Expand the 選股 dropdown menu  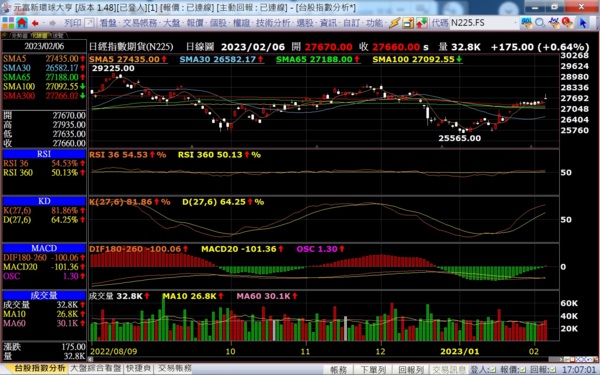[x=306, y=23]
